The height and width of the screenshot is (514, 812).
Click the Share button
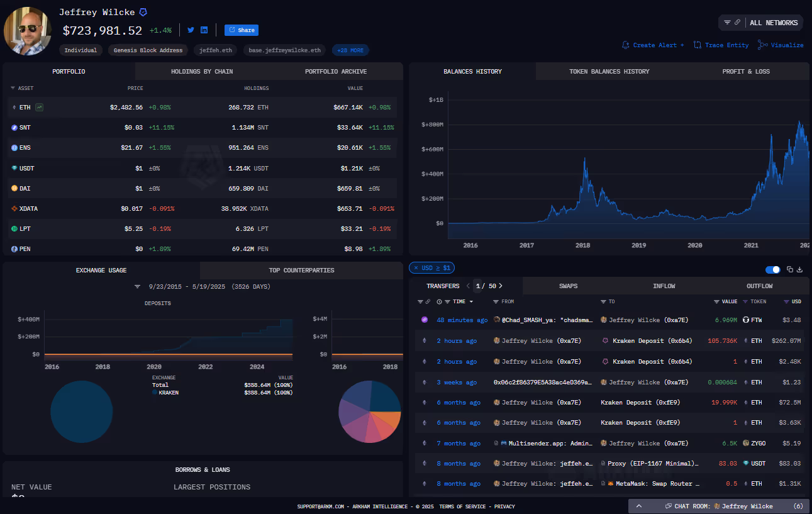[242, 30]
